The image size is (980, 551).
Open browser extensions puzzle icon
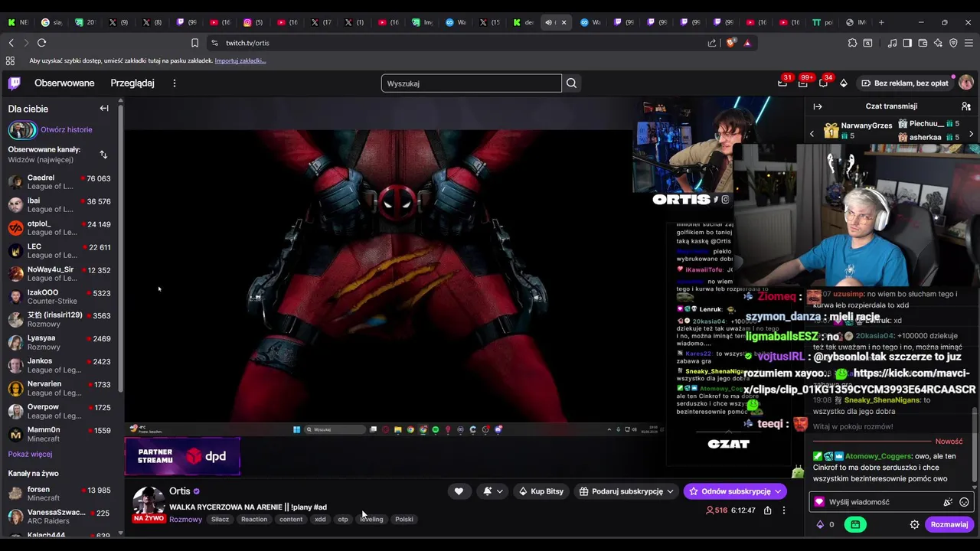[851, 43]
